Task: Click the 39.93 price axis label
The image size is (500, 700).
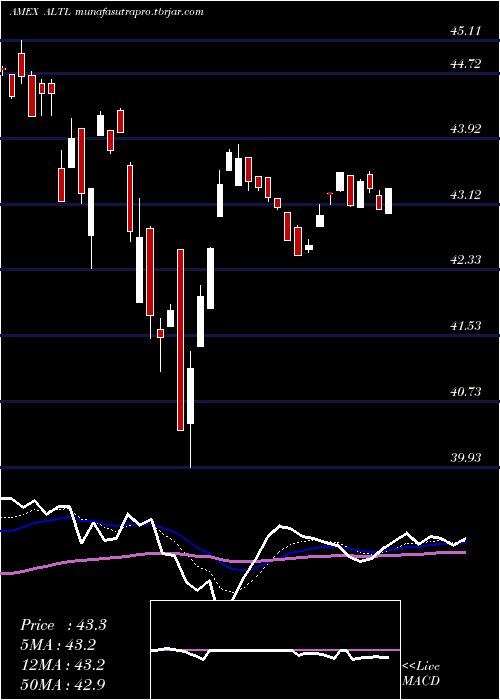Action: click(465, 458)
